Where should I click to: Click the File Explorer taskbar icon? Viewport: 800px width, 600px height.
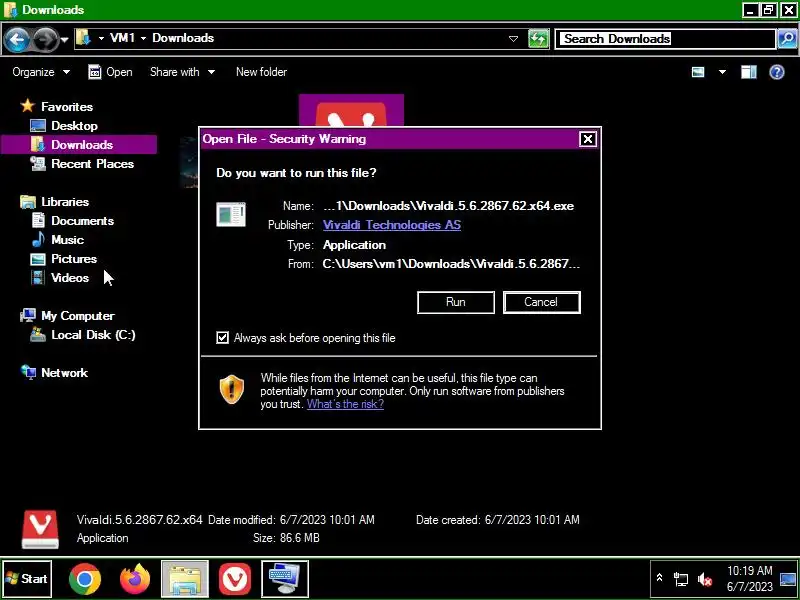(185, 579)
